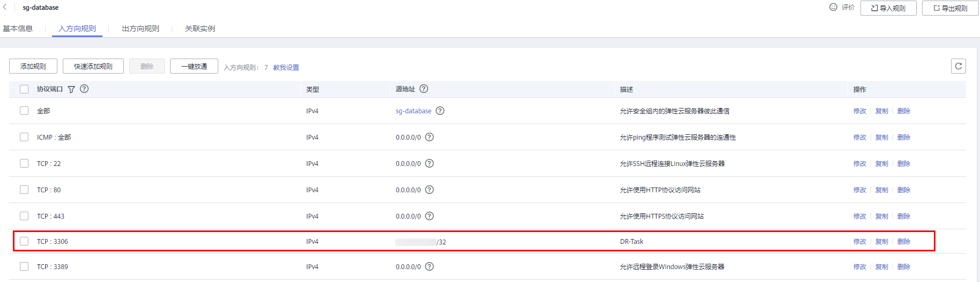Switch to the 出方向规则 tab

141,28
